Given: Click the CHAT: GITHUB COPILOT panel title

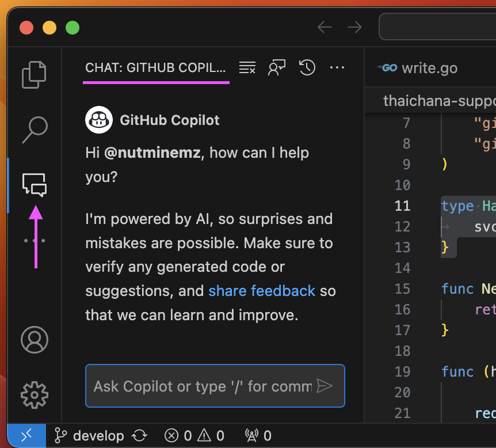Looking at the screenshot, I should coord(155,67).
